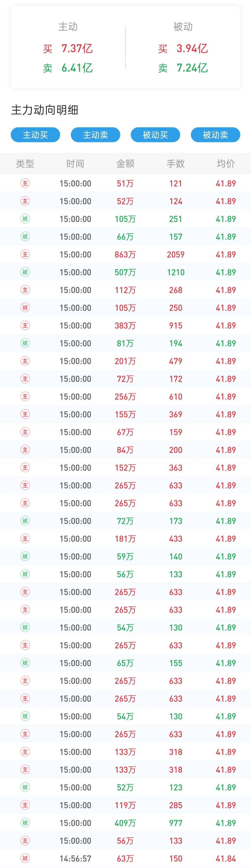Select the row with 2059 lots

125,254
